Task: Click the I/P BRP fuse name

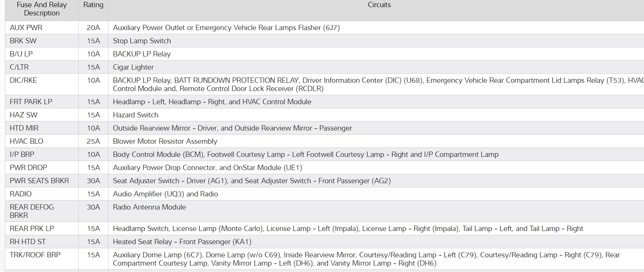Action: click(22, 155)
